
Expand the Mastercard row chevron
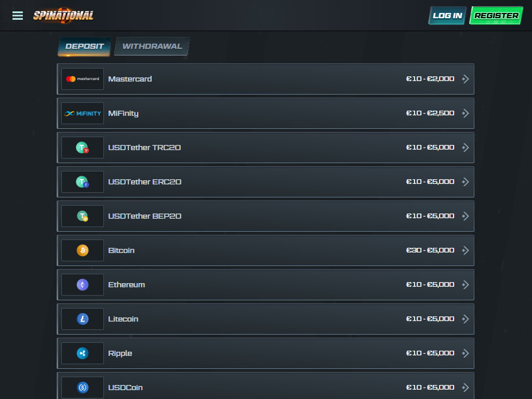tap(465, 79)
